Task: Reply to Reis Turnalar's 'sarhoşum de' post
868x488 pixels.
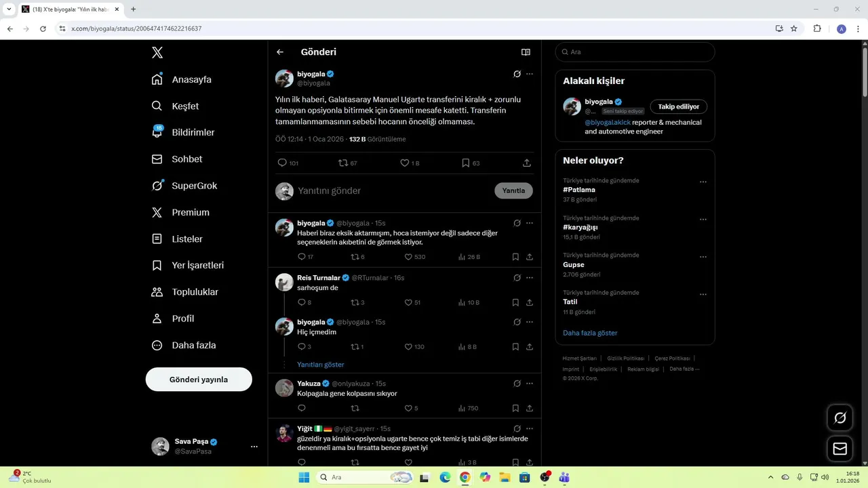Action: [302, 302]
